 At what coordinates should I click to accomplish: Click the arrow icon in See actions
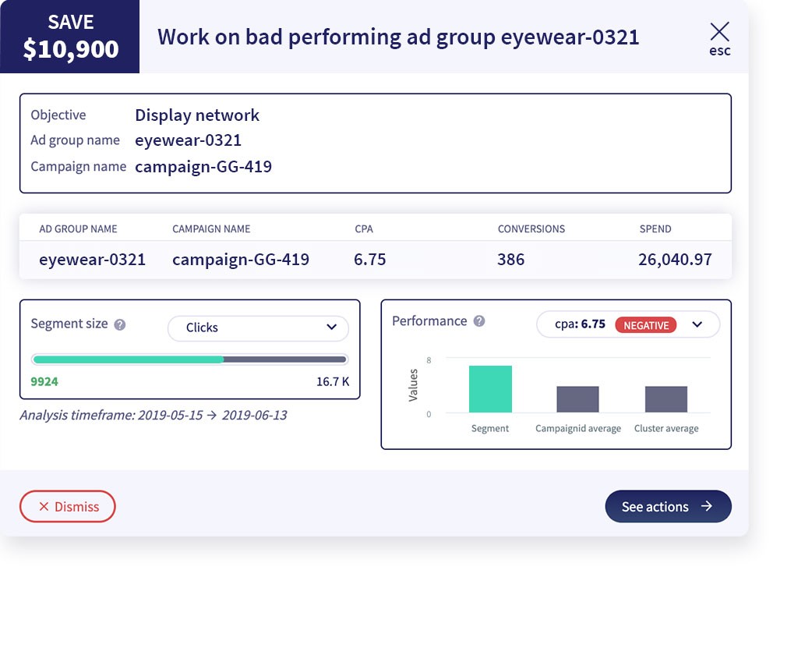coord(706,506)
